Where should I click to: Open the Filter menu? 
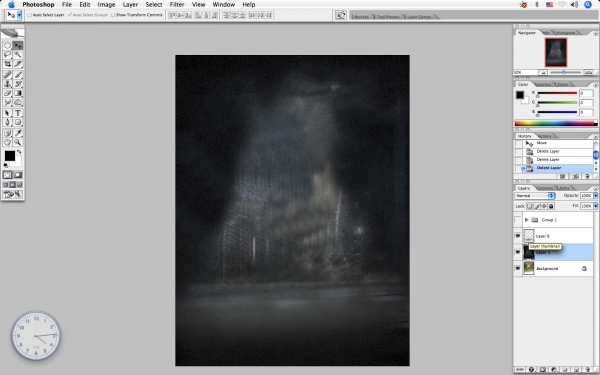[x=177, y=5]
